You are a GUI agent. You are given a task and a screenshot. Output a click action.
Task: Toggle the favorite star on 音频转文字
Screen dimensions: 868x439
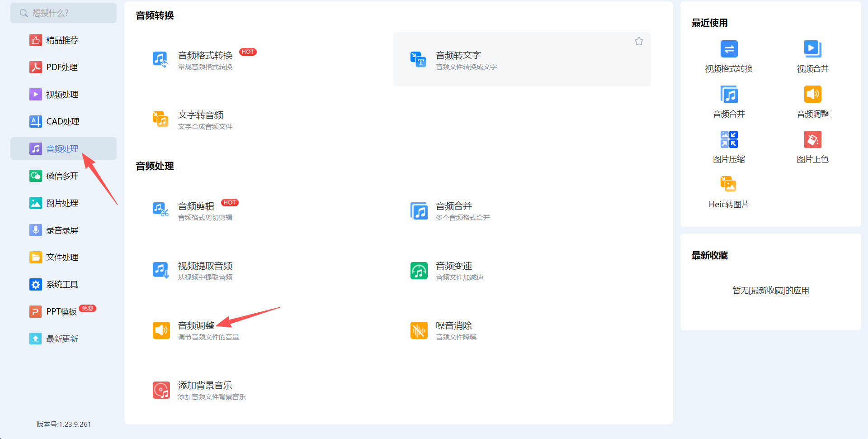click(639, 41)
